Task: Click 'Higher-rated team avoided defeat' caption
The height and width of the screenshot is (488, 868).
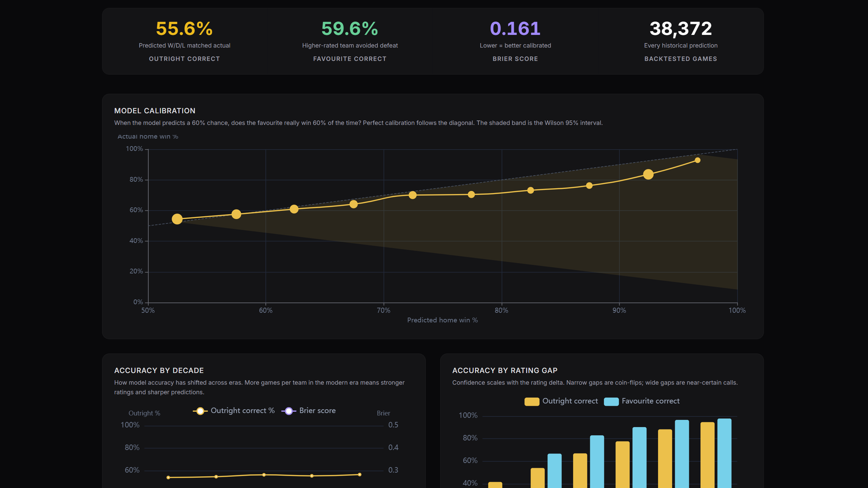Action: click(x=350, y=46)
